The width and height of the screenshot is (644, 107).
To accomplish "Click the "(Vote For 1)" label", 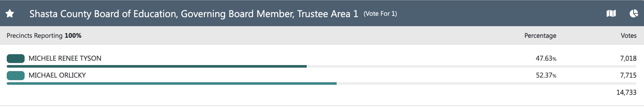I will pos(380,14).
